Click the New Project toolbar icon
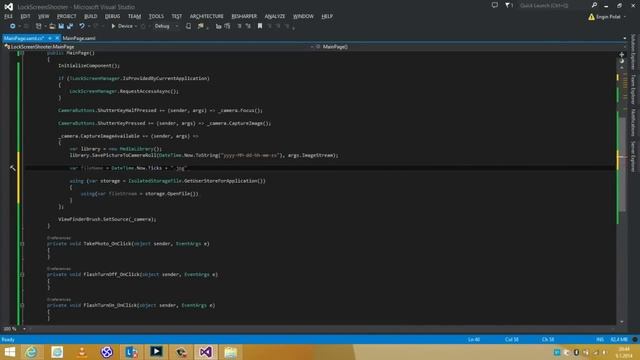Screen dimensions: 640x360 [39, 26]
